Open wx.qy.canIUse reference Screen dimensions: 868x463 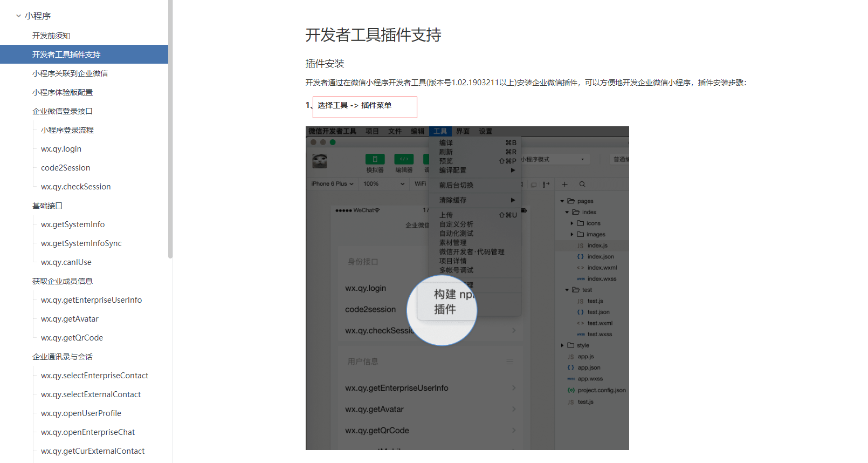point(66,262)
